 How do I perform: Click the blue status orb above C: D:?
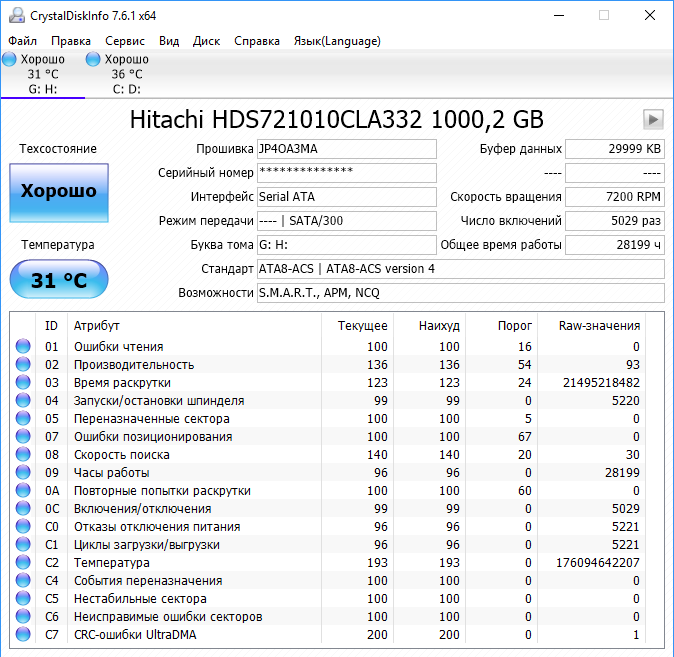(93, 59)
